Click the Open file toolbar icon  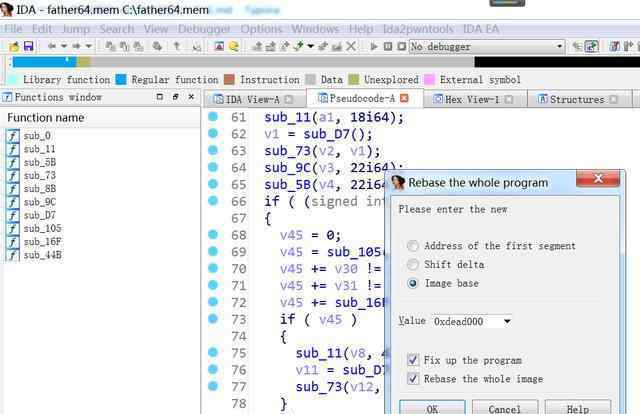point(12,46)
